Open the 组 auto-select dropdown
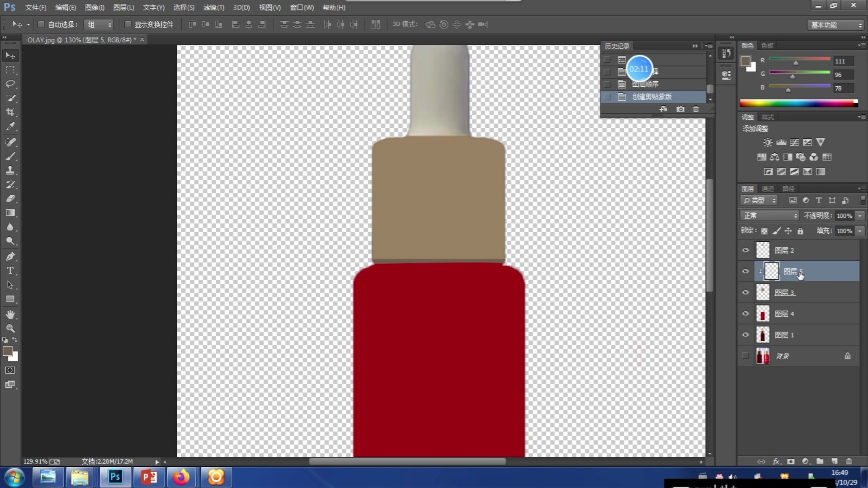The height and width of the screenshot is (488, 868). click(99, 25)
